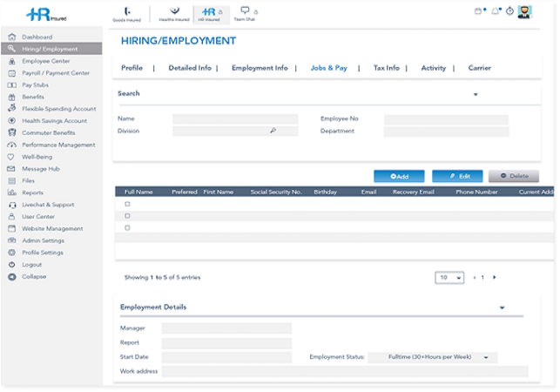The image size is (560, 392).
Task: Switch to the Profile tab
Action: click(132, 68)
